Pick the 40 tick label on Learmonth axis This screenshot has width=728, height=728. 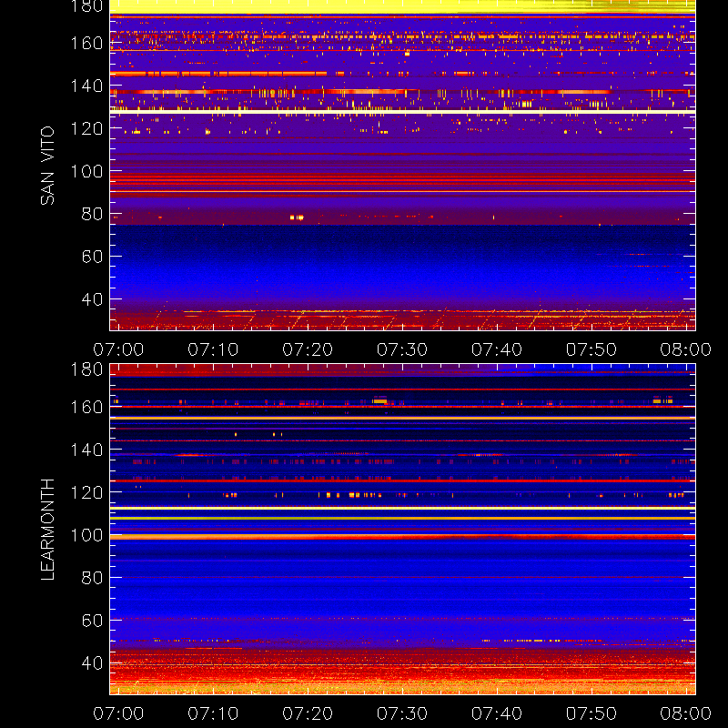point(92,663)
